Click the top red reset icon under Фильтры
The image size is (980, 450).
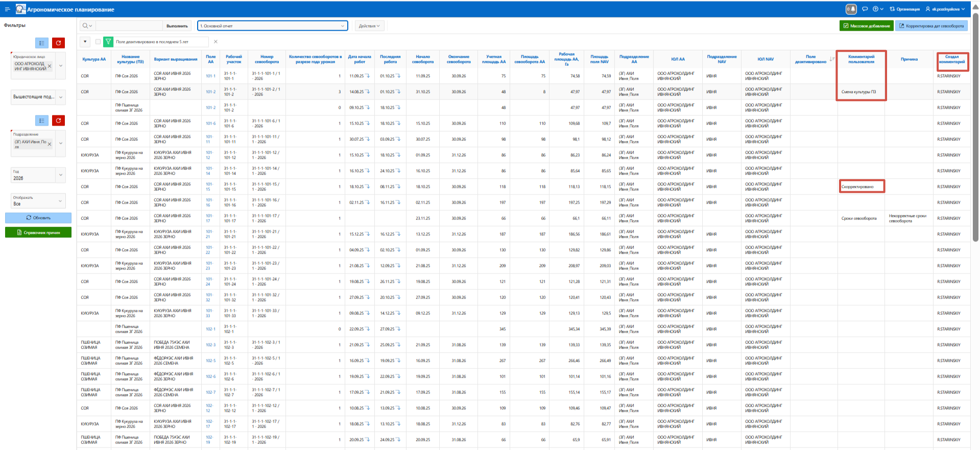[58, 43]
